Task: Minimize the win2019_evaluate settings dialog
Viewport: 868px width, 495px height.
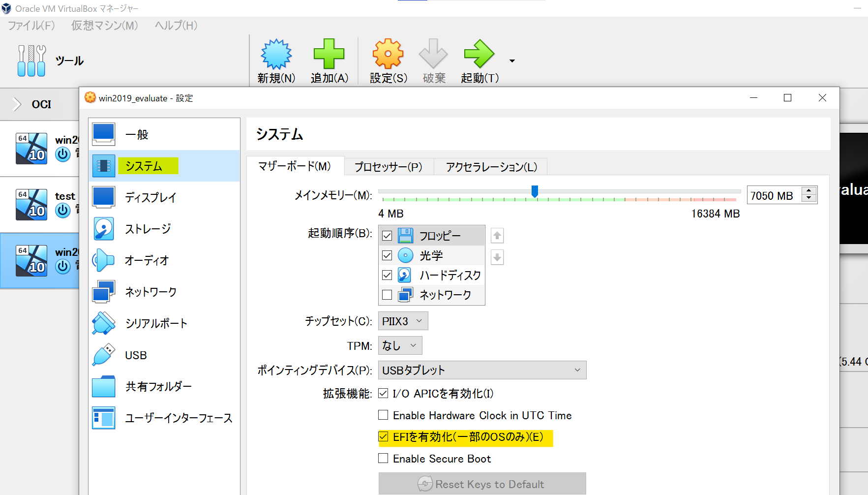Action: [753, 98]
